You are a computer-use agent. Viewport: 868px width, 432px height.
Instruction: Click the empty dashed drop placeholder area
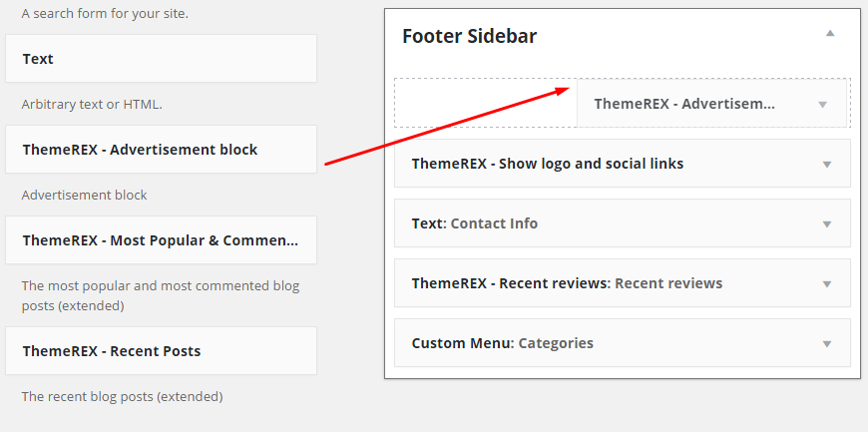click(x=485, y=104)
